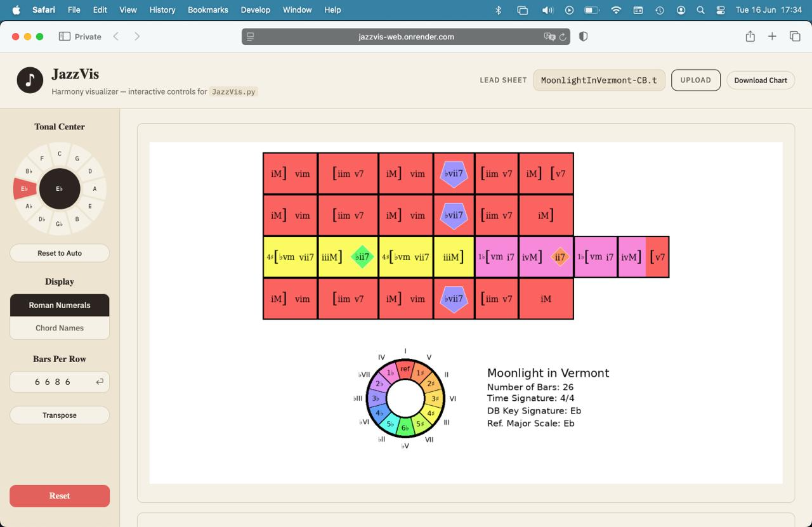Screen dimensions: 812x527
Task: Go back with Safari back arrow
Action: 116,37
